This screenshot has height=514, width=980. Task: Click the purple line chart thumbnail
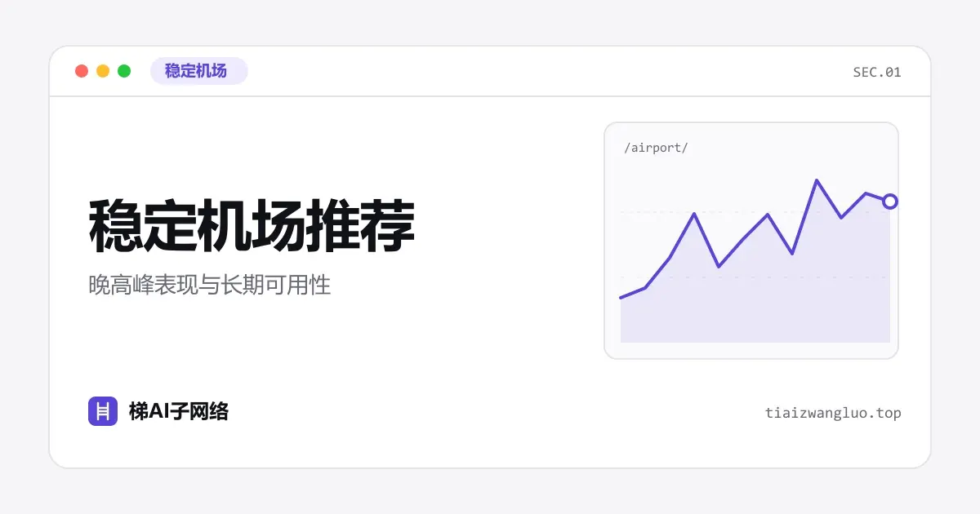pos(751,241)
